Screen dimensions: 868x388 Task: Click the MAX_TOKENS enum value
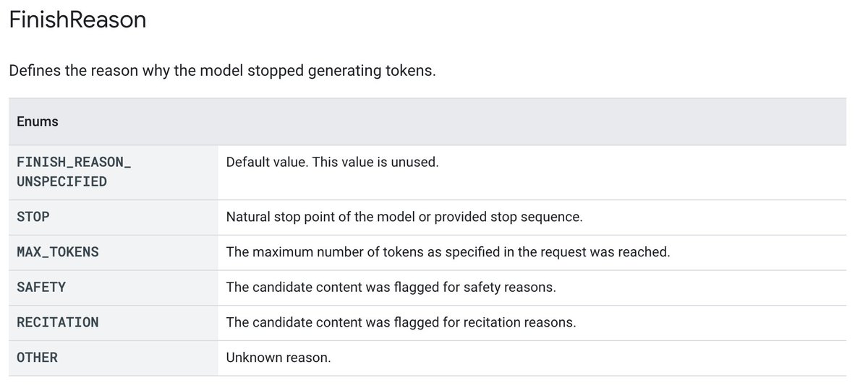click(x=58, y=252)
